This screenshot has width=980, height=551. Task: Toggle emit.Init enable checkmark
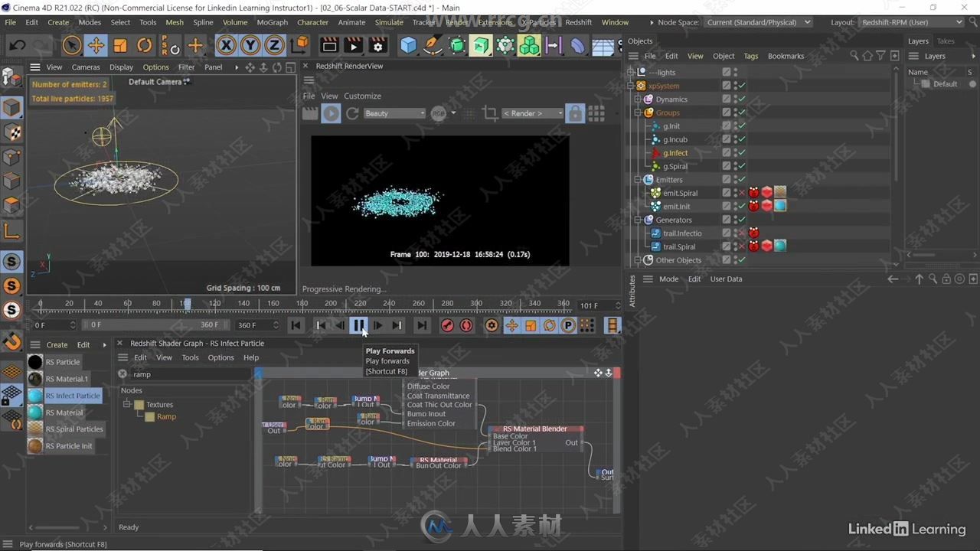[742, 207]
